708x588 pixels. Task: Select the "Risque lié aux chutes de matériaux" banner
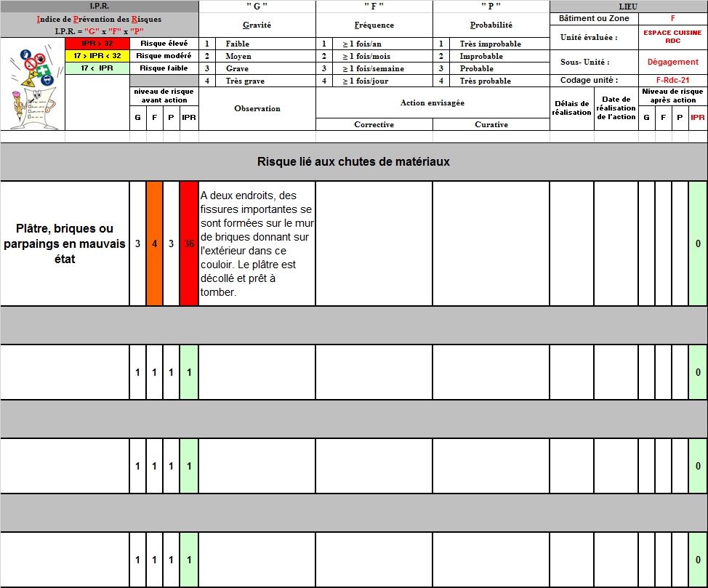(x=353, y=161)
